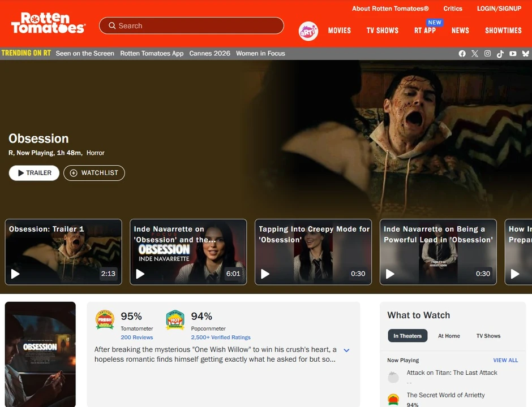The image size is (532, 407).
Task: Open the TikTok social icon
Action: pyautogui.click(x=500, y=54)
